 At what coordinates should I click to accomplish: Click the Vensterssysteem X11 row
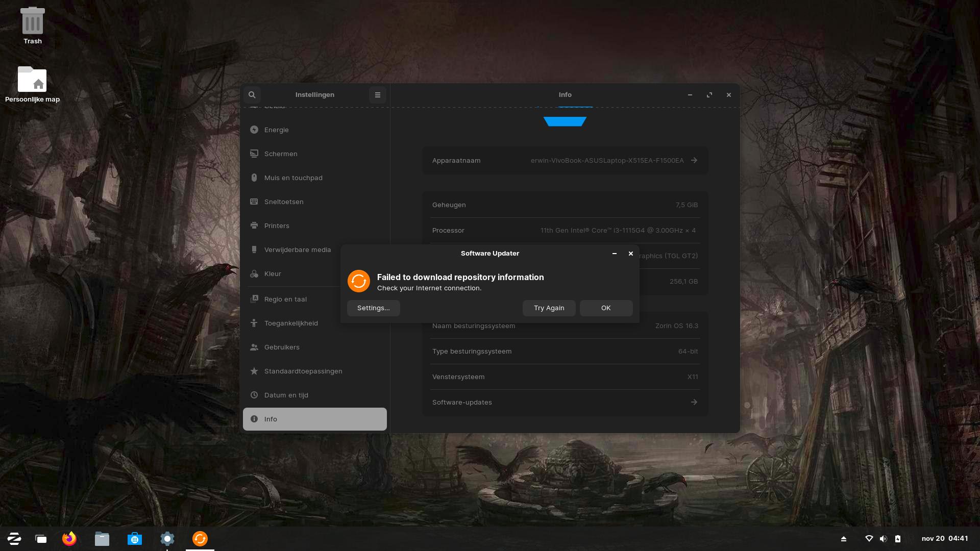(x=565, y=377)
